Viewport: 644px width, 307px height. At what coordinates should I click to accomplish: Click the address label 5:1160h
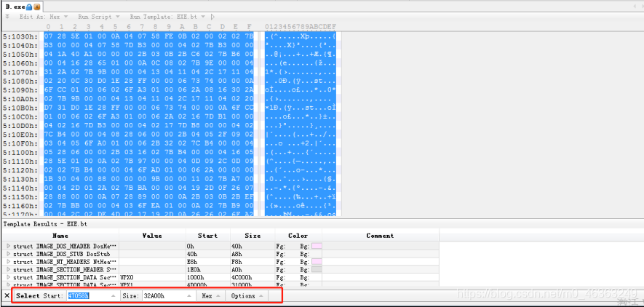20,206
